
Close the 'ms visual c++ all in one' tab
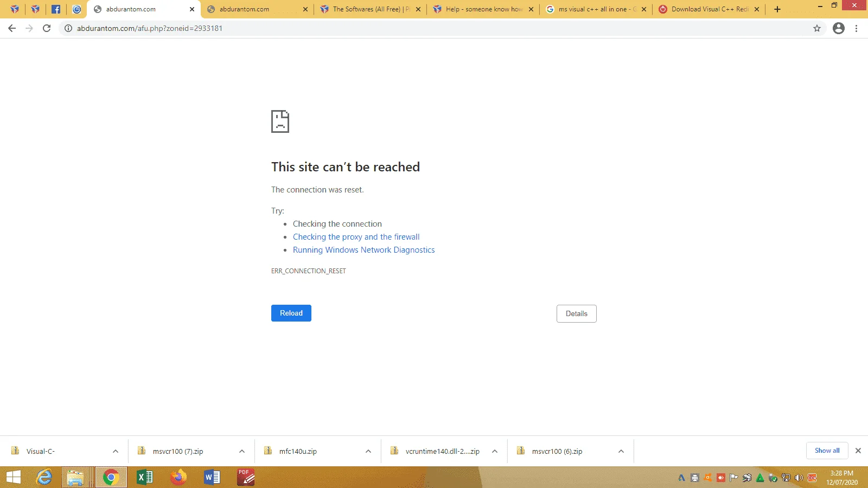coord(644,9)
